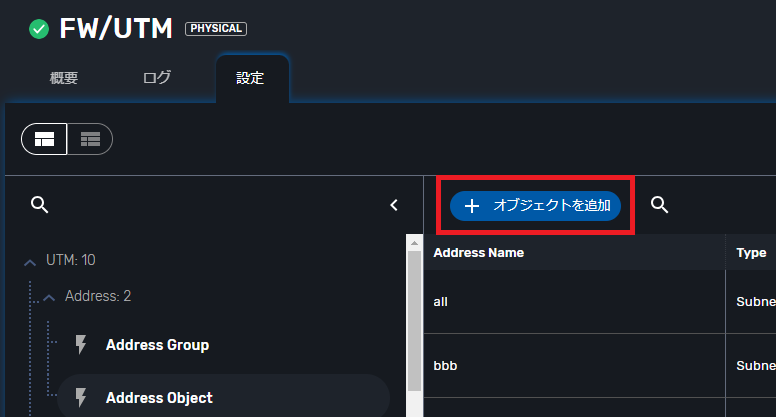
Task: Collapse the Address: 2 tree node
Action: pyautogui.click(x=48, y=297)
